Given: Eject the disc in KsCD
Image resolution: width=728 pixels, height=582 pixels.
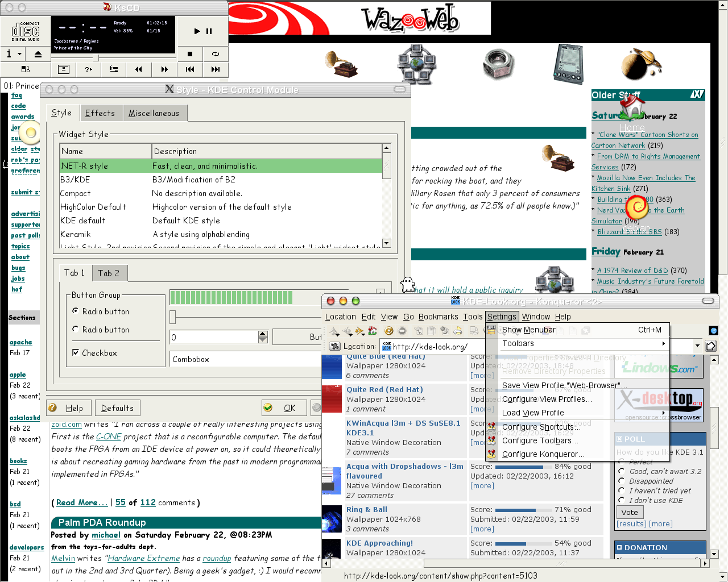Looking at the screenshot, I should (38, 54).
